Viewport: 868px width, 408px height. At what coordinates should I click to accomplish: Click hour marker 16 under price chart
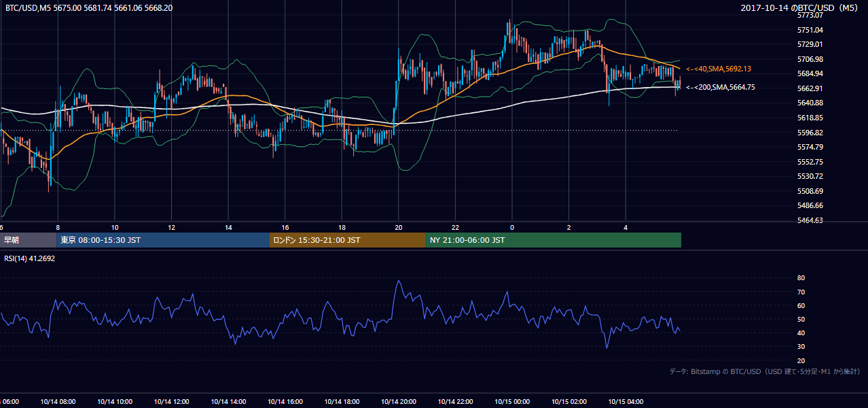coord(285,228)
